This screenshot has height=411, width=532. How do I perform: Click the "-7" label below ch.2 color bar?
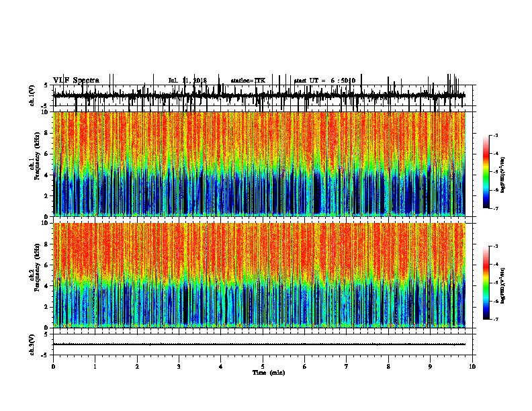(x=495, y=320)
